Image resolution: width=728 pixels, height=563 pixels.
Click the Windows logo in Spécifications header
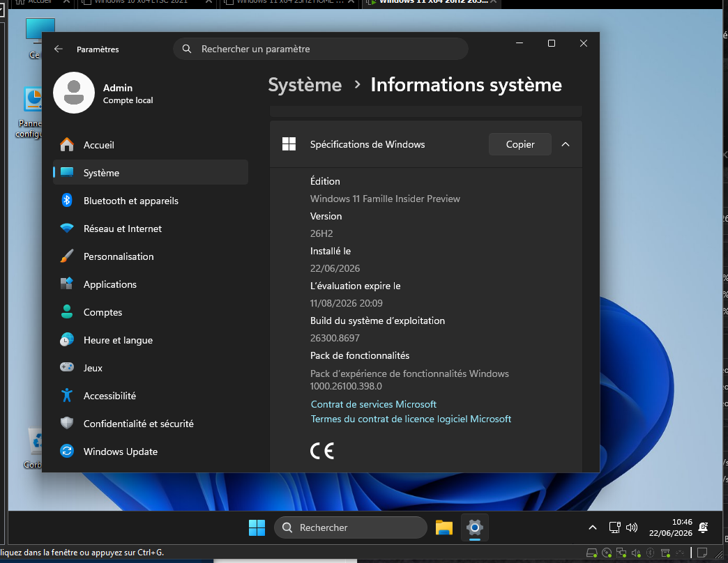[x=289, y=144]
